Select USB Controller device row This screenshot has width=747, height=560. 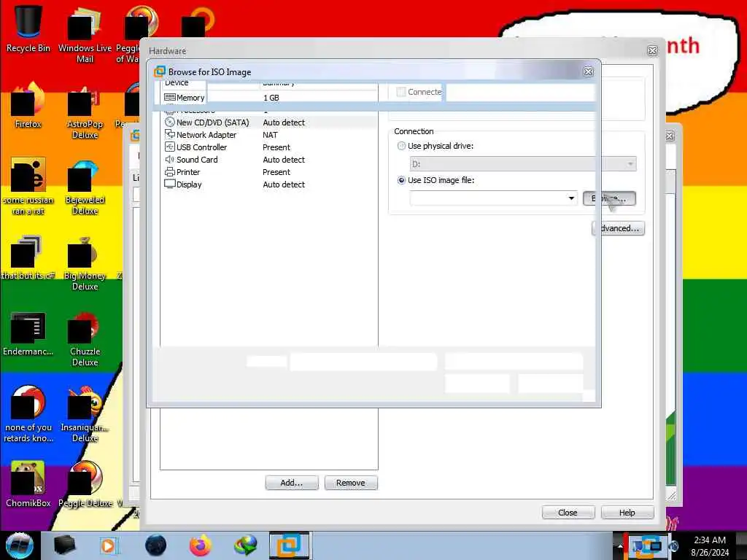269,147
